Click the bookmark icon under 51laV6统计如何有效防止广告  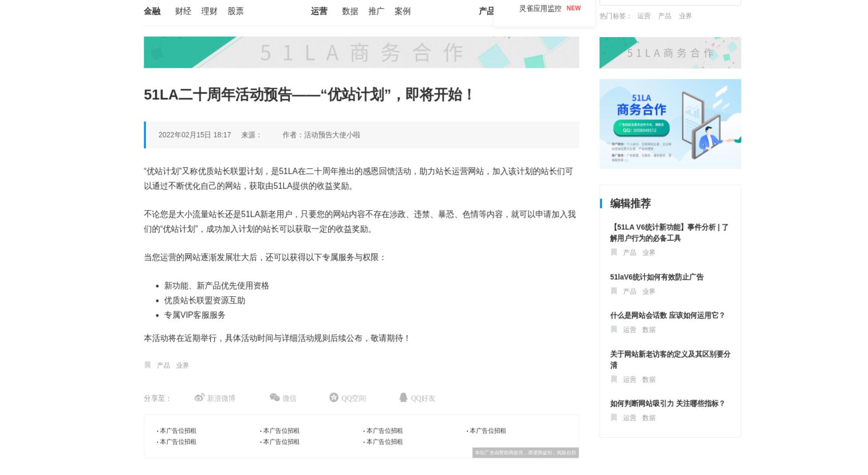[x=613, y=291]
